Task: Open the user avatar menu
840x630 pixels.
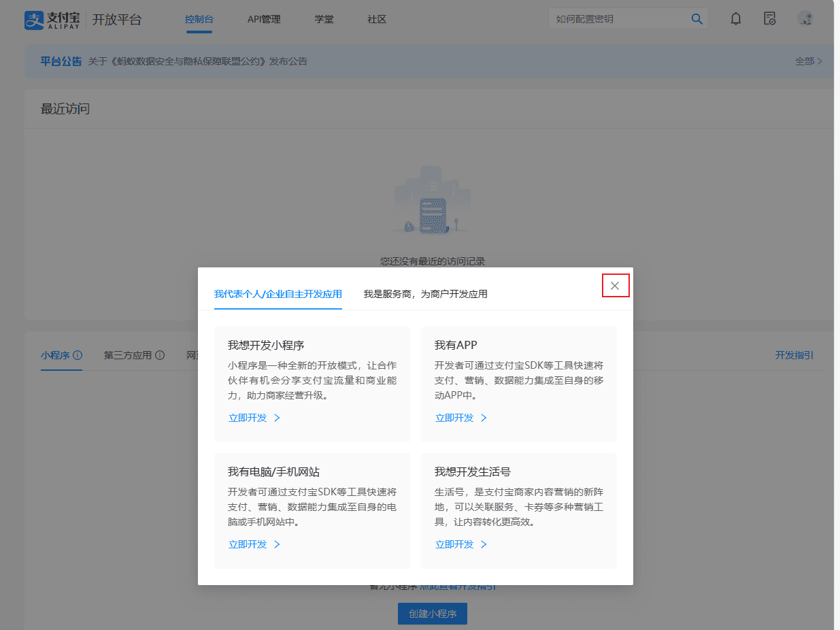Action: pos(805,19)
